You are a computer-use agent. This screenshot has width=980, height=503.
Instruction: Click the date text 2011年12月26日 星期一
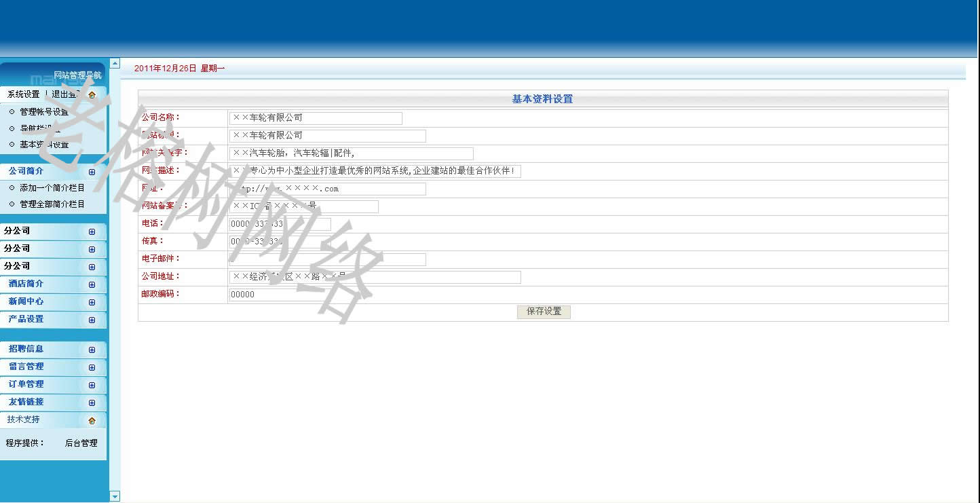[179, 69]
